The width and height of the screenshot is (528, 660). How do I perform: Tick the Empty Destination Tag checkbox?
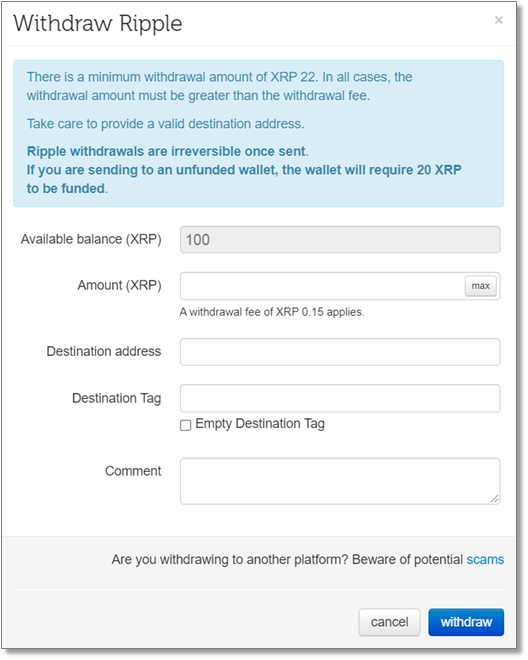185,425
